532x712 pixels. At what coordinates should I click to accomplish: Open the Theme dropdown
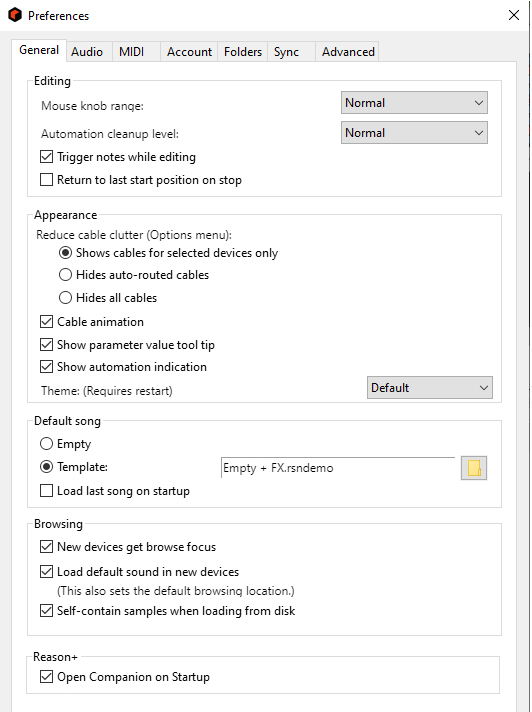click(x=429, y=387)
